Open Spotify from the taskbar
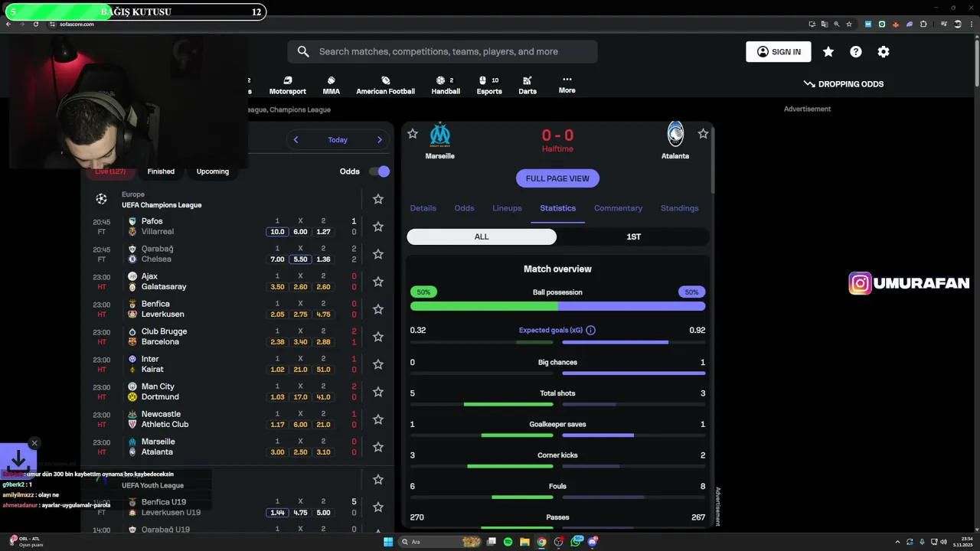980x551 pixels. (x=508, y=542)
